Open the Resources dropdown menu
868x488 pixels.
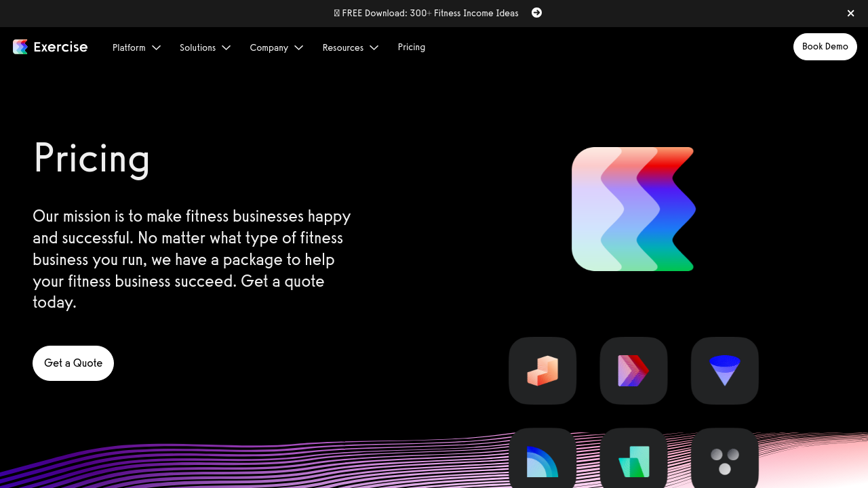pos(350,47)
